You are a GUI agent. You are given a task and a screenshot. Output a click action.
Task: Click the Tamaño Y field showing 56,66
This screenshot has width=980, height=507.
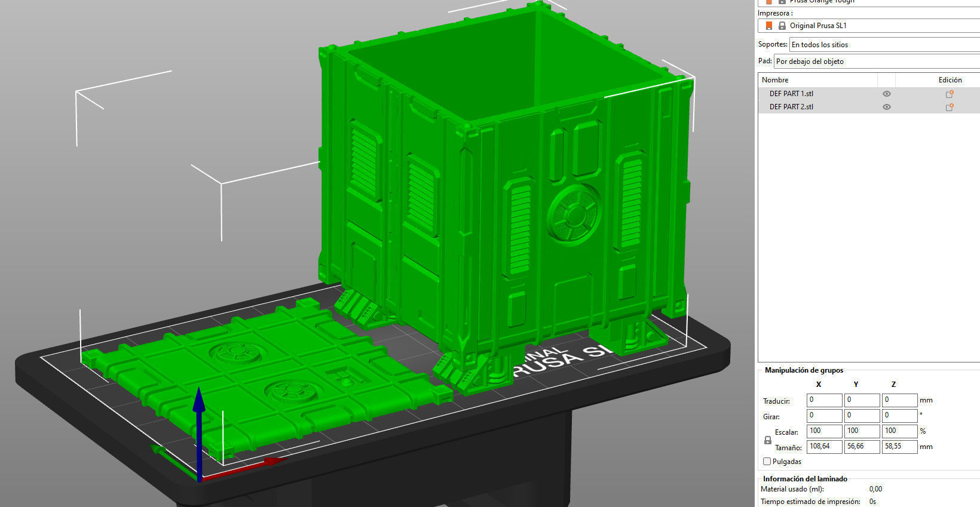click(862, 447)
